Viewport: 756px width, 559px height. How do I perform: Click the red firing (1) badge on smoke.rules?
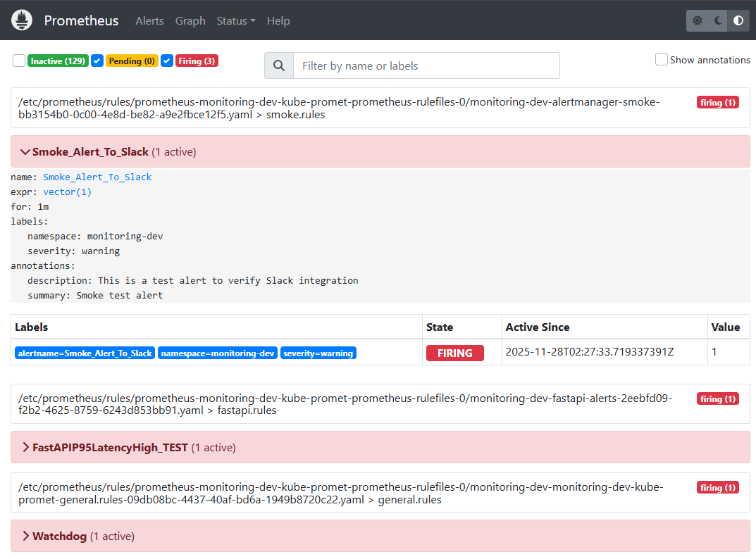pyautogui.click(x=717, y=102)
